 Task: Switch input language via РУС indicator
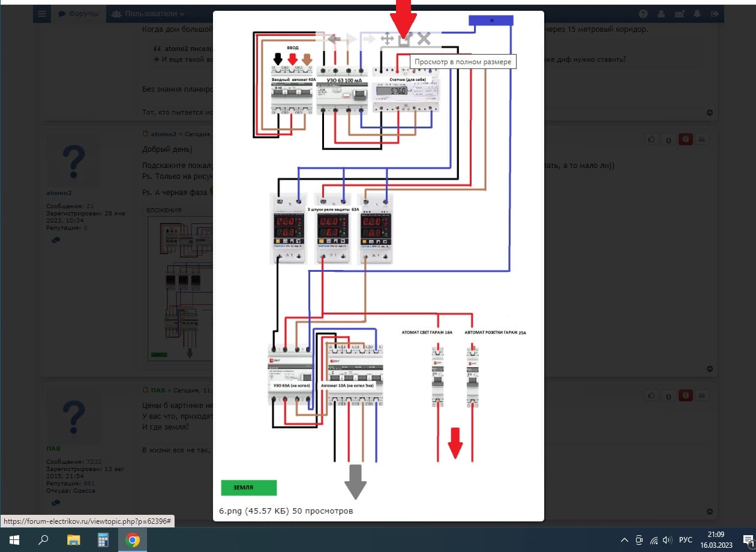[x=685, y=539]
